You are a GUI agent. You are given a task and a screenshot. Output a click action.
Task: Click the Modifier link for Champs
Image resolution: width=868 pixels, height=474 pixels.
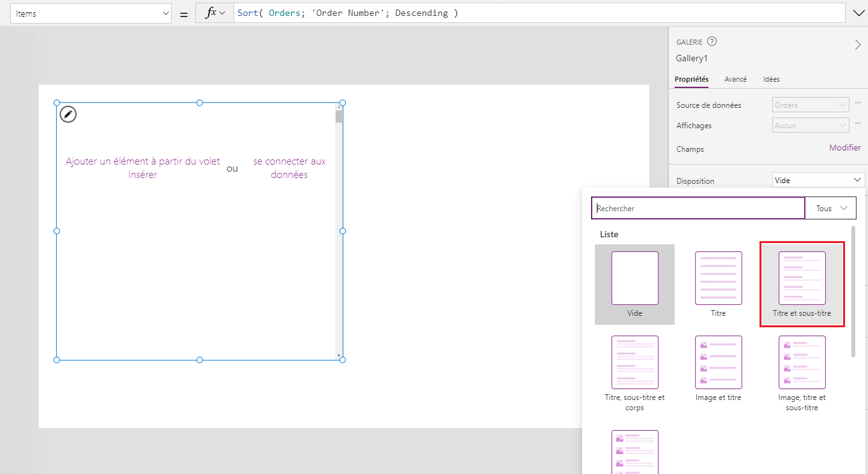coord(845,147)
